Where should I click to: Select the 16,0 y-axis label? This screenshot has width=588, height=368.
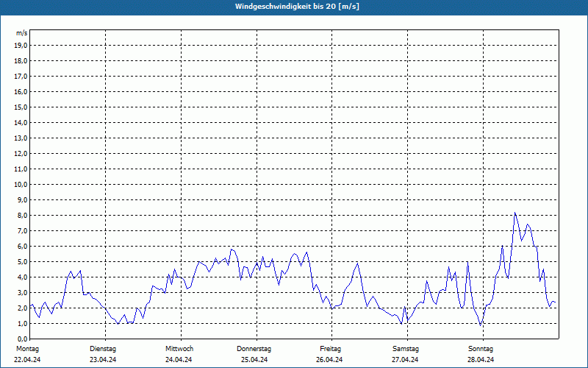click(x=21, y=91)
